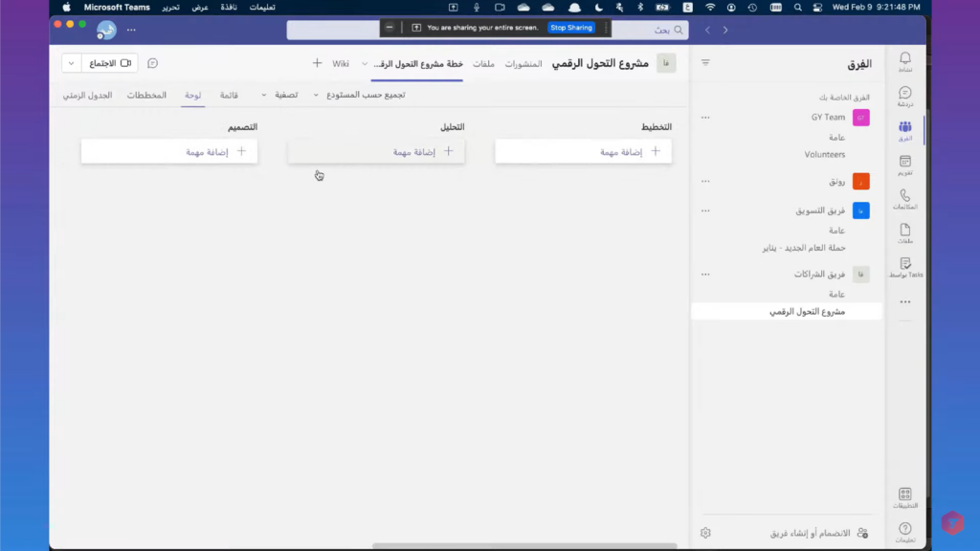Image resolution: width=980 pixels, height=551 pixels.
Task: Open the عرض menu in menu bar
Action: click(x=200, y=8)
